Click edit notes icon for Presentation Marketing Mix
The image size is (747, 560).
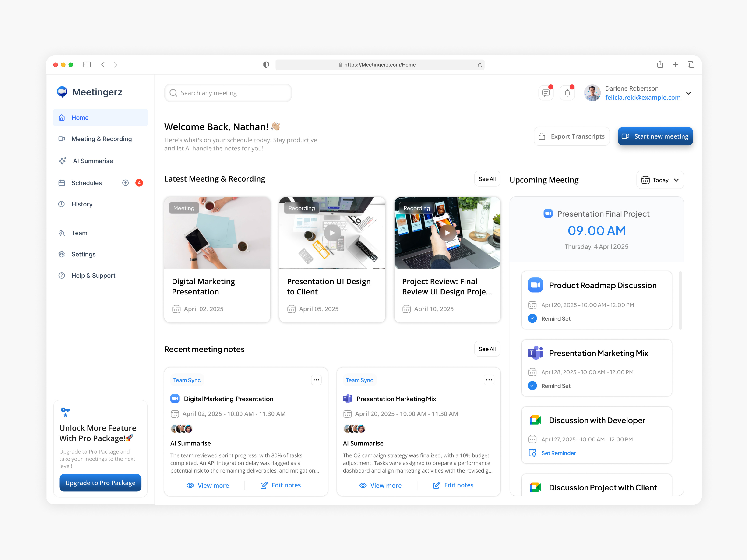436,485
